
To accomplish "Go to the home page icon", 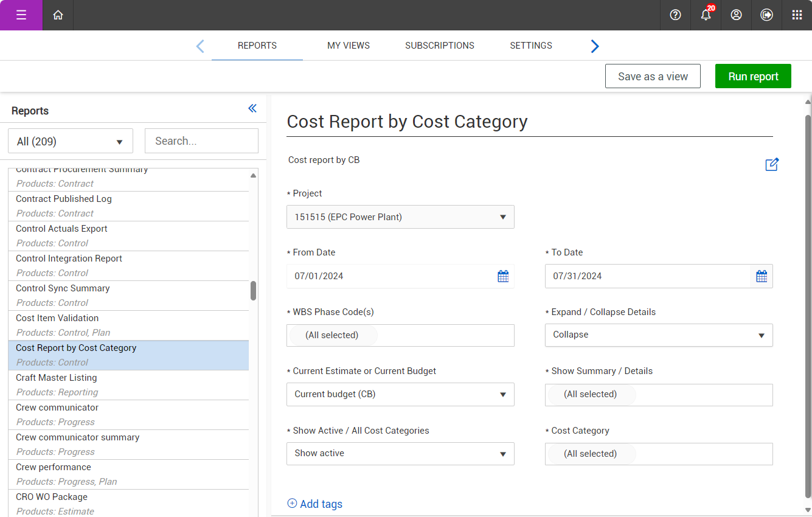I will click(x=58, y=15).
